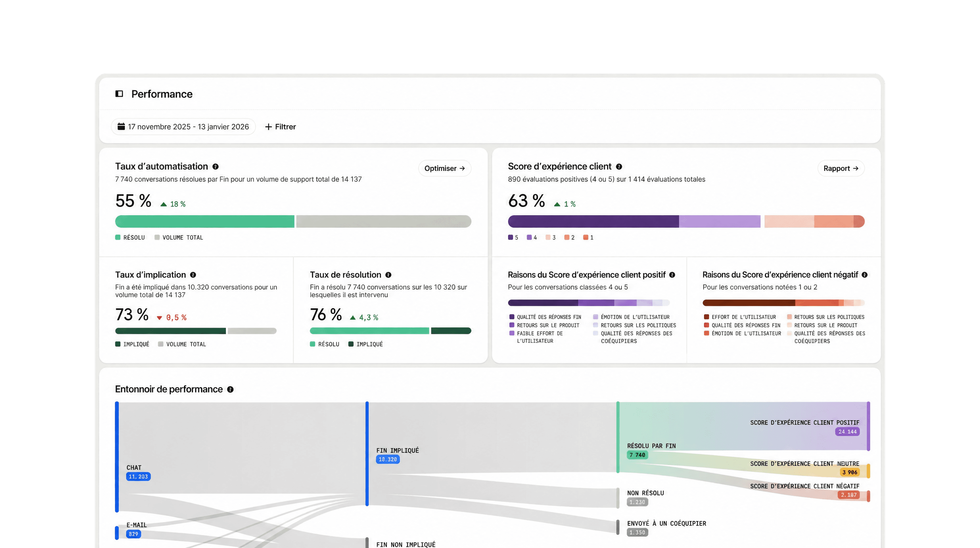Open info icon for Taux de résolution
The height and width of the screenshot is (548, 980).
pos(388,275)
